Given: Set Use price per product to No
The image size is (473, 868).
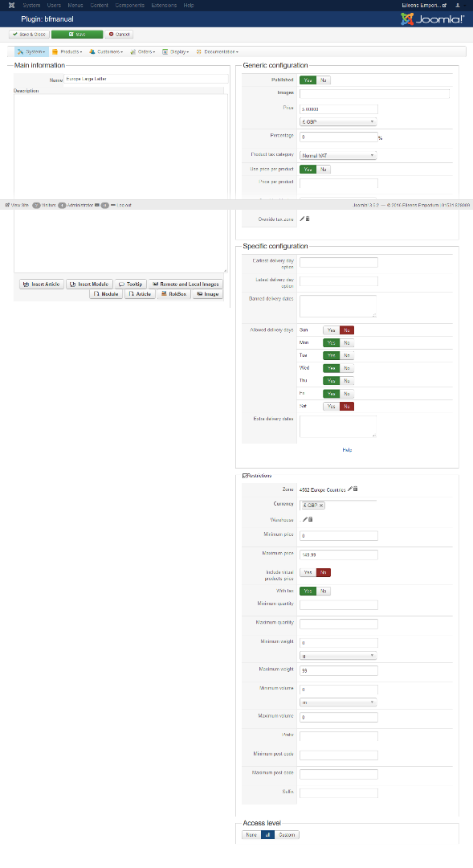Looking at the screenshot, I should pyautogui.click(x=324, y=170).
